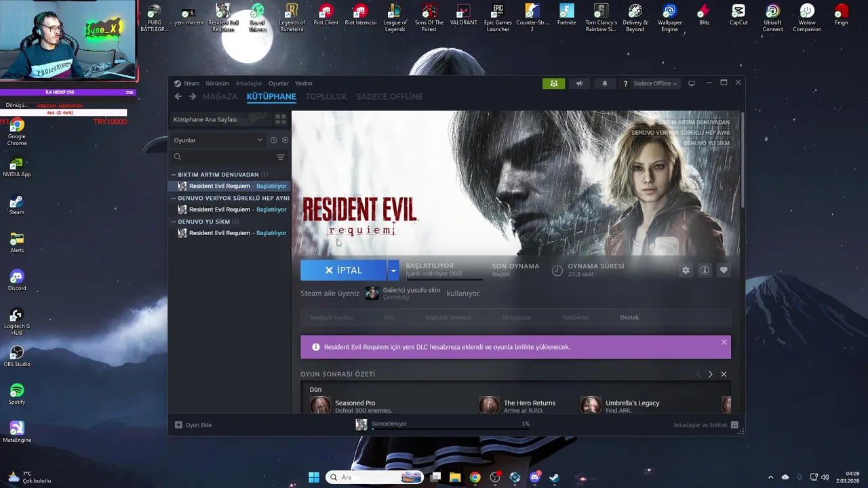This screenshot has width=868, height=488.
Task: Open Steam friends green button
Action: (553, 83)
